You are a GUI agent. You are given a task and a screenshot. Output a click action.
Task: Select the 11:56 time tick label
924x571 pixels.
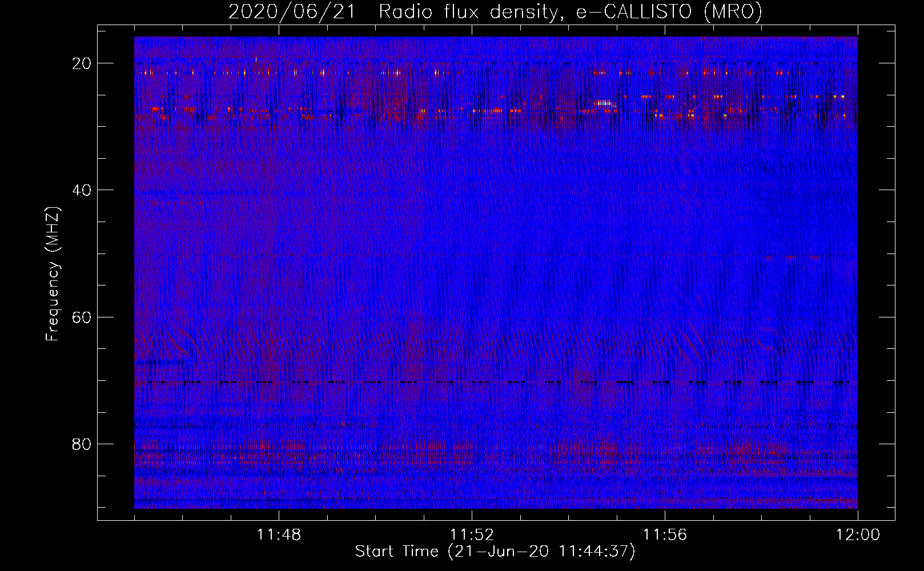point(665,535)
